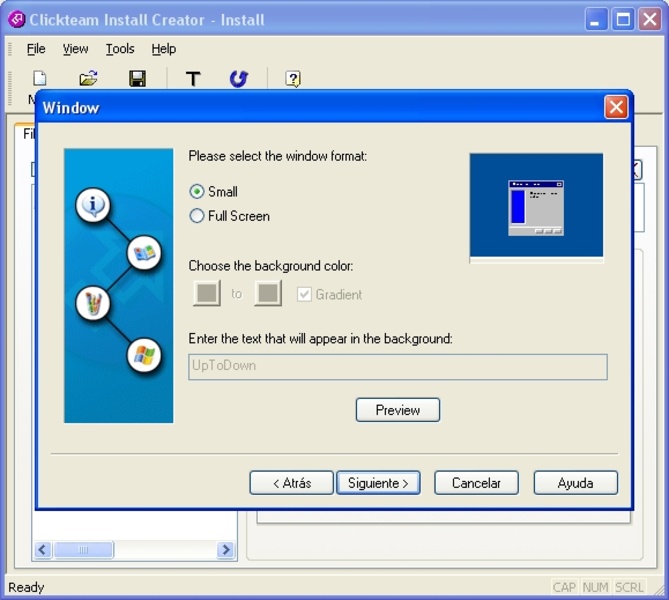Viewport: 669px width, 600px height.
Task: Go to next step with Siguiente
Action: [x=378, y=483]
